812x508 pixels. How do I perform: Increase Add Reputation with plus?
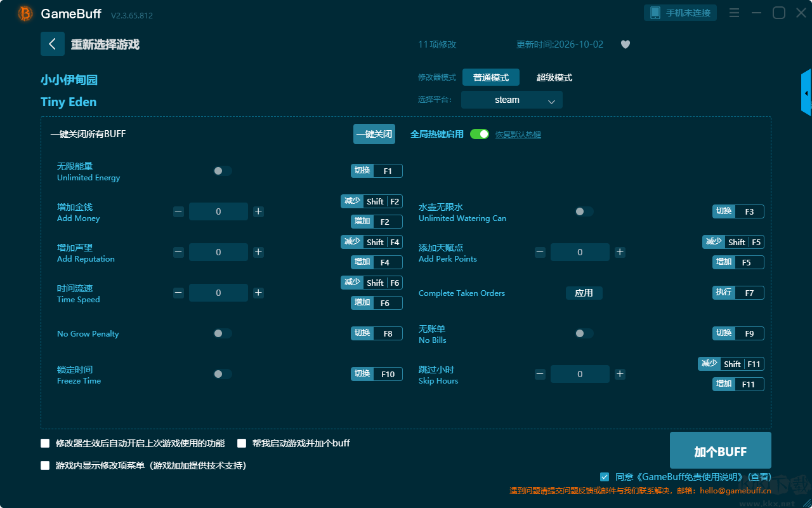pos(258,252)
